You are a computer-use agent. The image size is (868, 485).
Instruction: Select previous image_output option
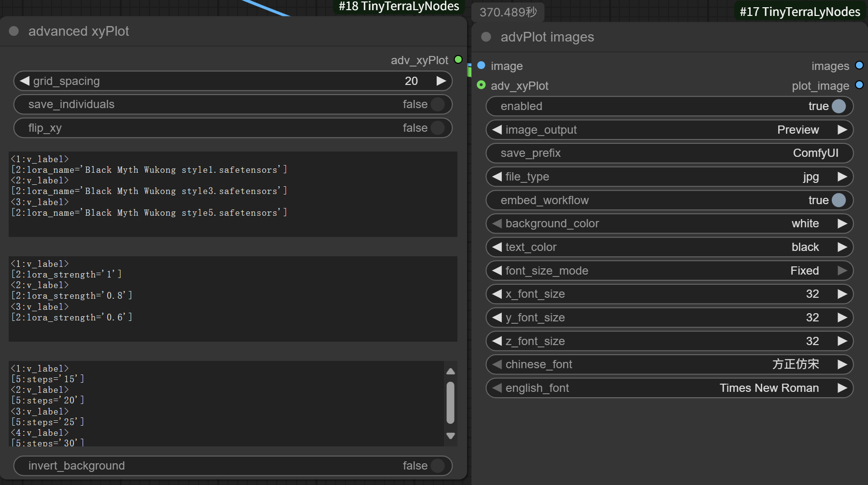(497, 129)
